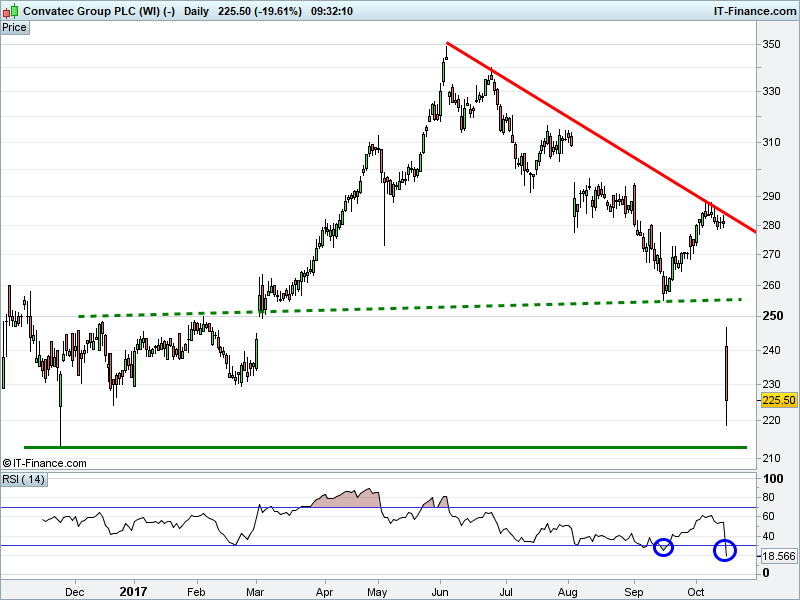The height and width of the screenshot is (600, 800).
Task: Click the Apr label on time axis
Action: (324, 592)
